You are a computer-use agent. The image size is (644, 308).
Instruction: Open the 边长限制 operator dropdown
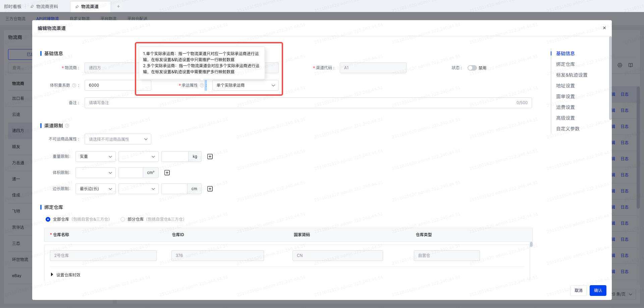pyautogui.click(x=139, y=189)
